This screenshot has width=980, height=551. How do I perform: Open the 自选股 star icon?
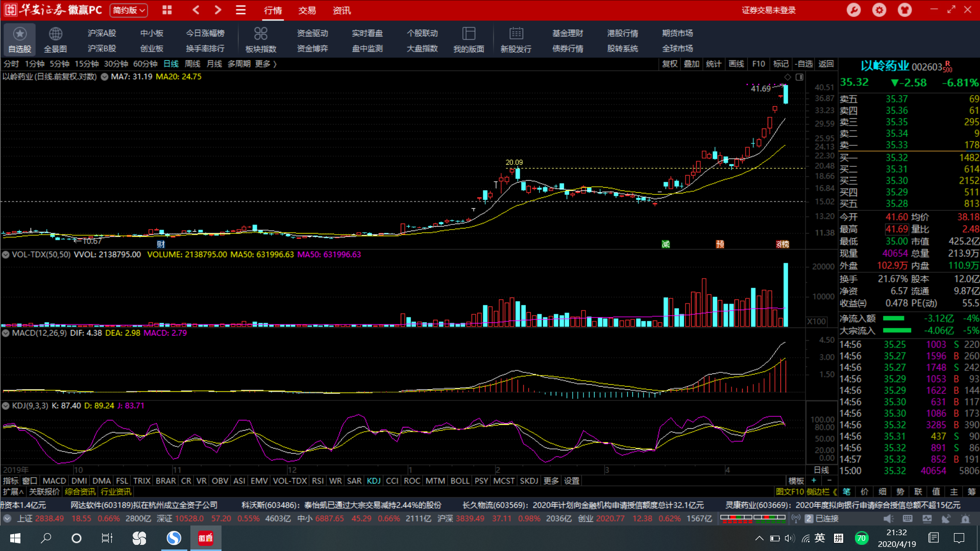coord(19,34)
